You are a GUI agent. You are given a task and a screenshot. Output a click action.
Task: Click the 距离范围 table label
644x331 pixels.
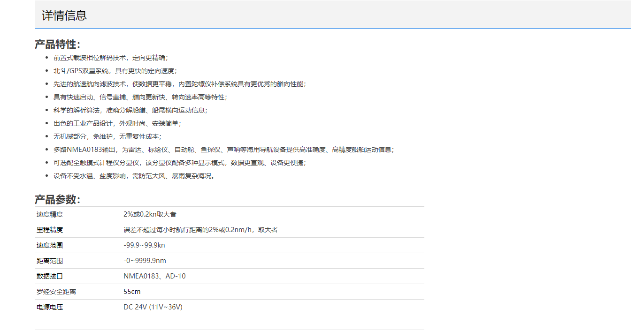click(x=50, y=261)
